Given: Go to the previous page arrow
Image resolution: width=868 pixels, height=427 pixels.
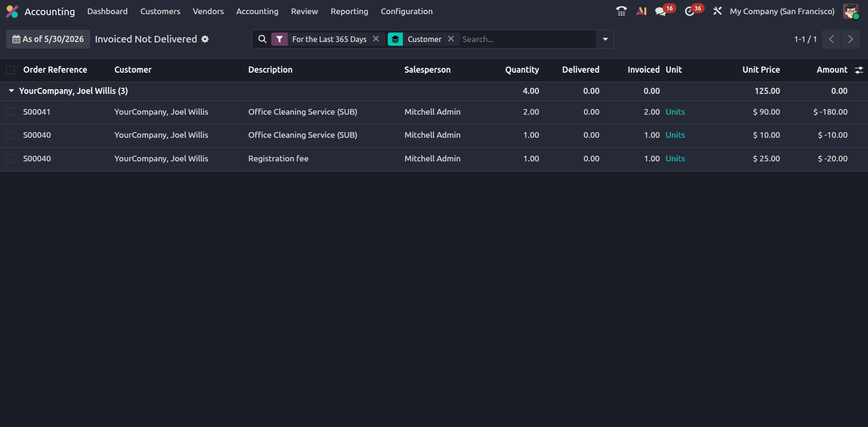Looking at the screenshot, I should point(832,39).
